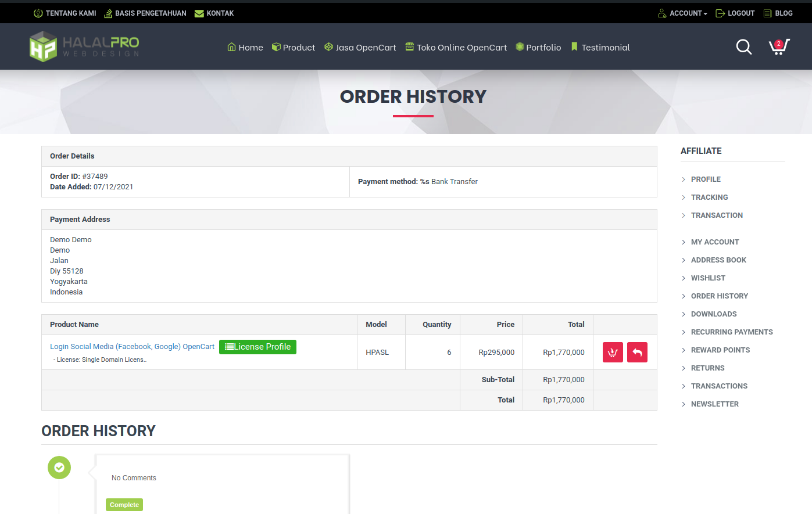
Task: Select Downloads in the sidebar
Action: tap(713, 314)
